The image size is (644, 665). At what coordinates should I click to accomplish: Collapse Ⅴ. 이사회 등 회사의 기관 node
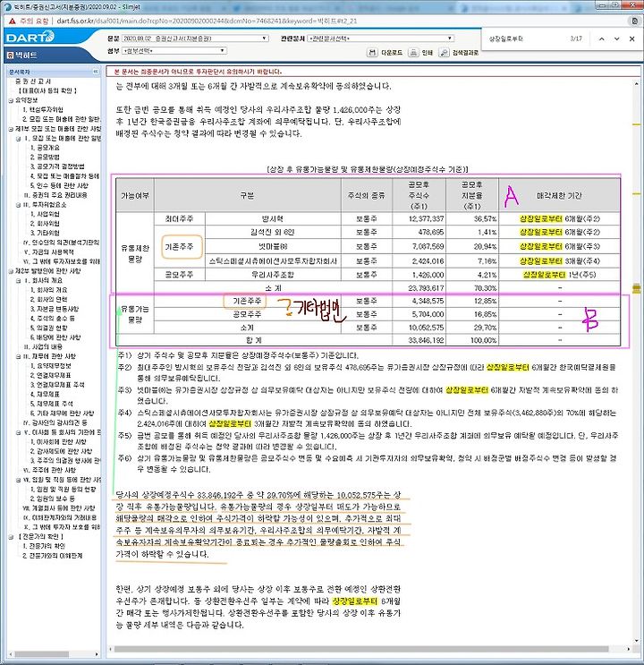click(18, 432)
